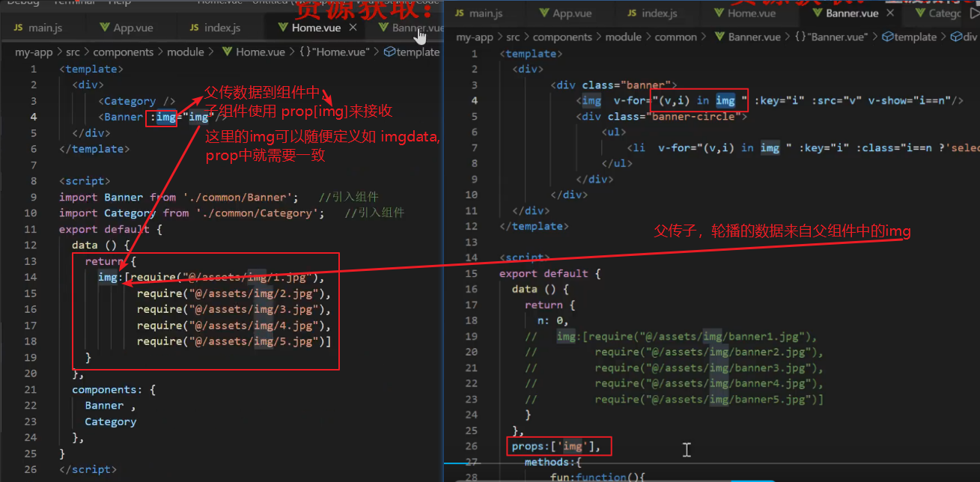980x482 pixels.
Task: Select index.js tab in right editor
Action: click(651, 13)
